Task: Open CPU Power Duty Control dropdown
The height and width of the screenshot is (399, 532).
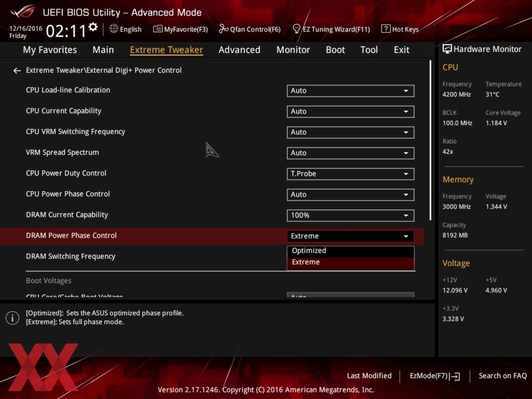Action: coord(350,174)
